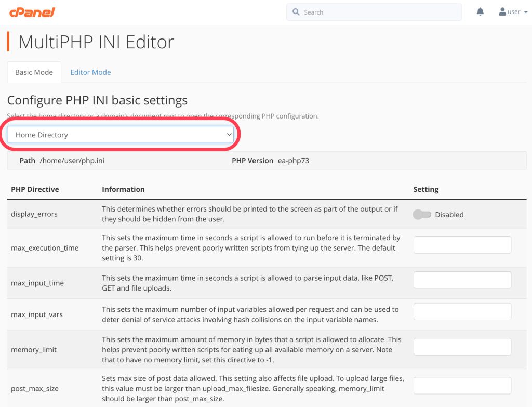Click the post_max_size setting field
The width and height of the screenshot is (532, 407).
pos(462,385)
